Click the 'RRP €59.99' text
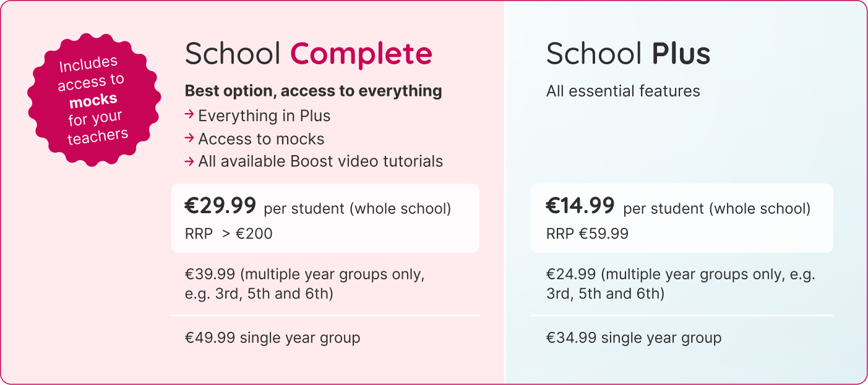This screenshot has width=868, height=385. (x=587, y=234)
